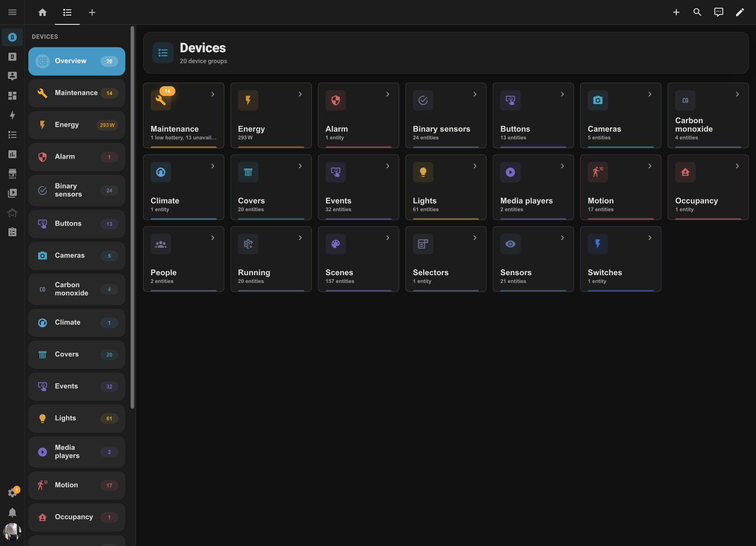This screenshot has height=546, width=756.
Task: Click Carbon monoxide card CO icon
Action: click(x=685, y=100)
